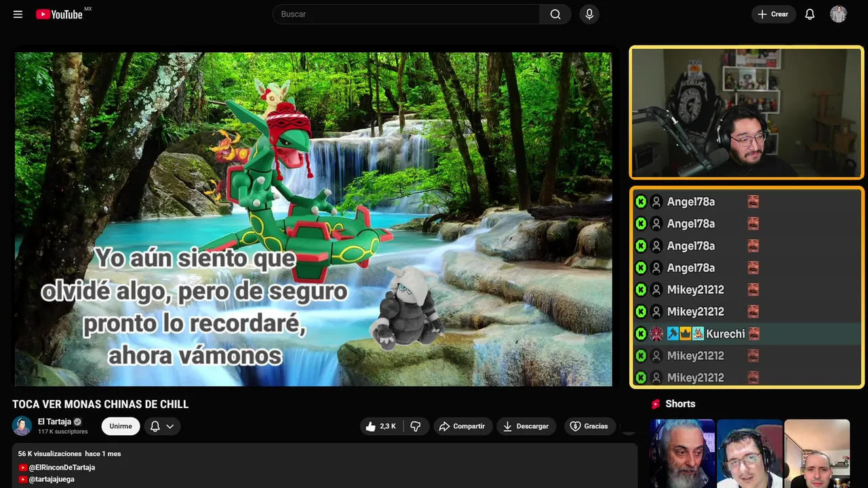Click the Gracias thanks button
Screen dimensions: 868x488
pos(589,426)
